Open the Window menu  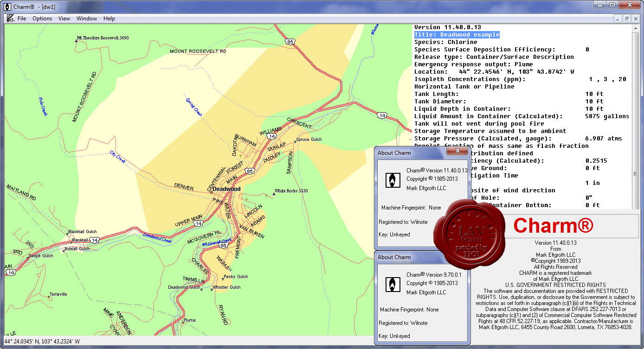(x=87, y=19)
